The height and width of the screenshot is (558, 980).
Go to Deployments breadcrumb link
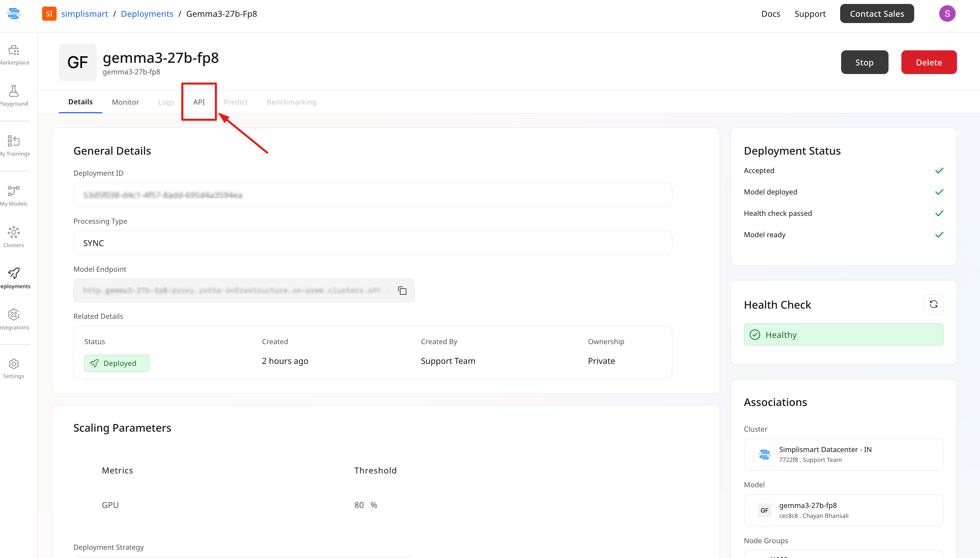[x=147, y=14]
